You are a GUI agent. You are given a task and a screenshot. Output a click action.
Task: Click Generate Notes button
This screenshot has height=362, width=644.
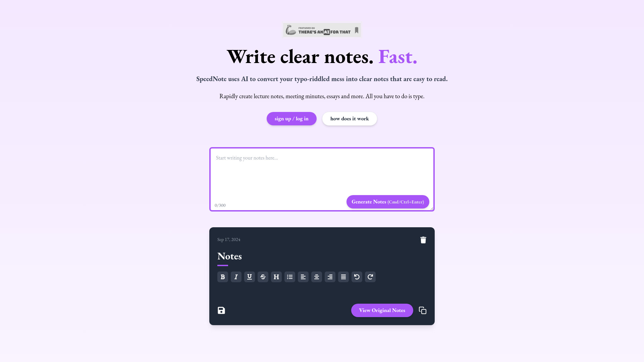(x=387, y=201)
